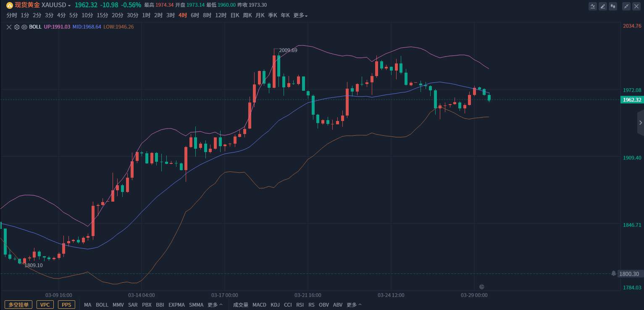Switch to the 年K yearly chart
Image resolution: width=644 pixels, height=310 pixels.
coord(285,16)
